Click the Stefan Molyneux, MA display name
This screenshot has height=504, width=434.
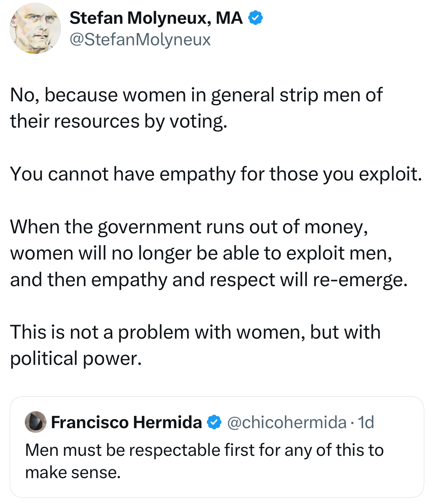pos(156,18)
